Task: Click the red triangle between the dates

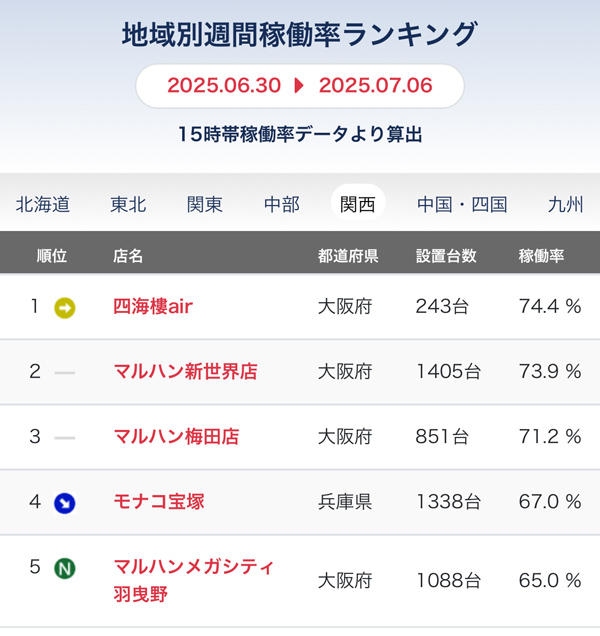Action: (x=299, y=86)
